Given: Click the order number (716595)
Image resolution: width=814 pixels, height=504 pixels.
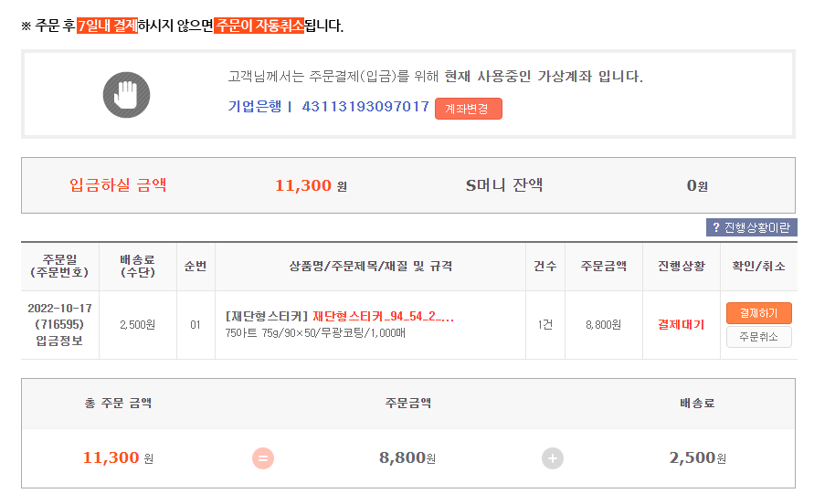Looking at the screenshot, I should 60,324.
